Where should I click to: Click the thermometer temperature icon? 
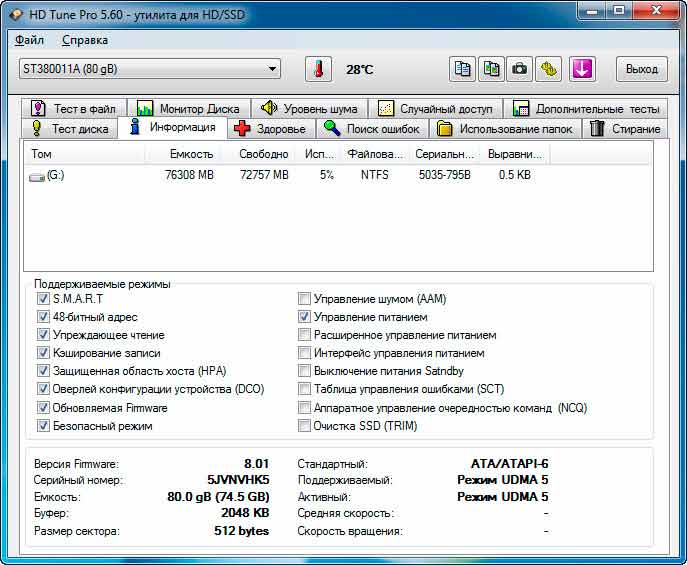pos(319,69)
